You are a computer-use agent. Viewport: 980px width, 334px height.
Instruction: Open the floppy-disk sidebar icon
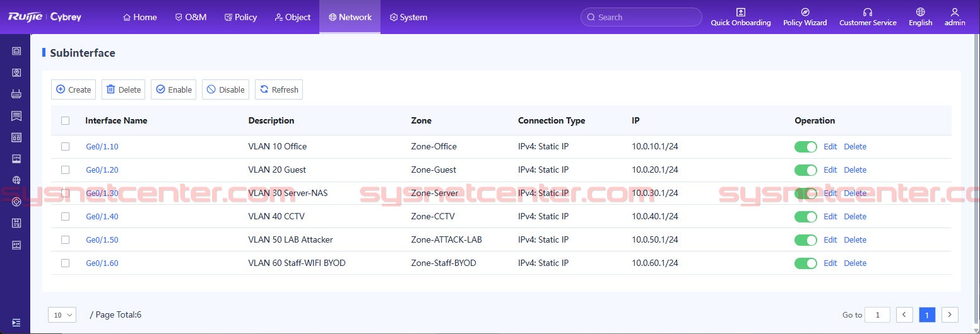click(x=16, y=223)
